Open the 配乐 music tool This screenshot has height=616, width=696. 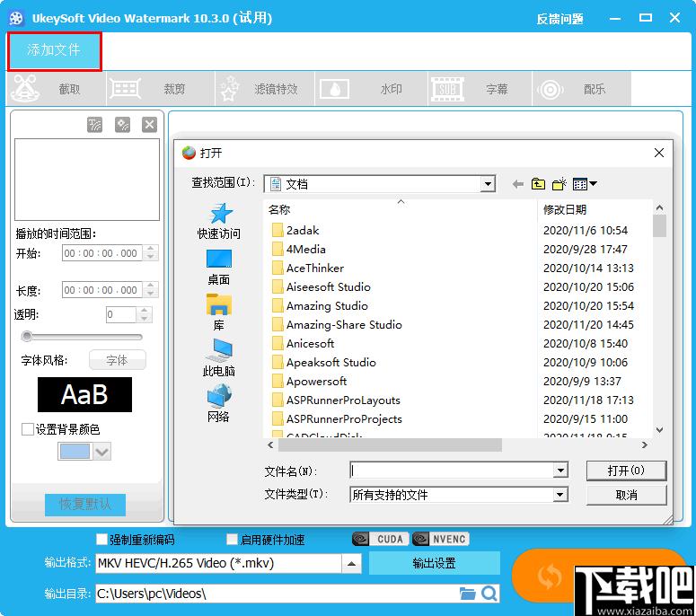pos(581,89)
